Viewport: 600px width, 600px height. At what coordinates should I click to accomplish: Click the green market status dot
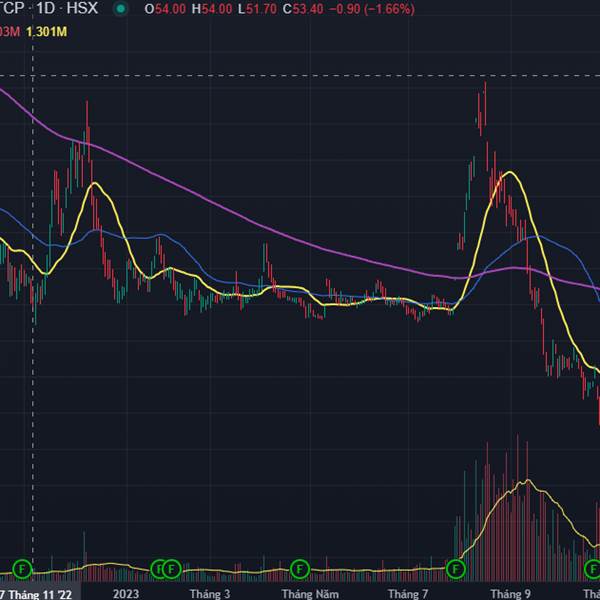pyautogui.click(x=121, y=9)
